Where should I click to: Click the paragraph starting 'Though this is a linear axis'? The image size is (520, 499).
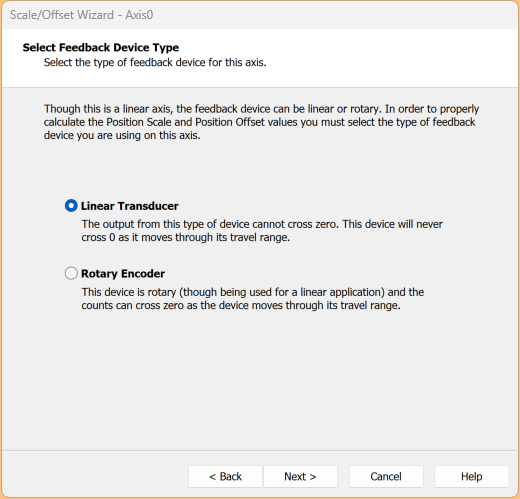(261, 122)
